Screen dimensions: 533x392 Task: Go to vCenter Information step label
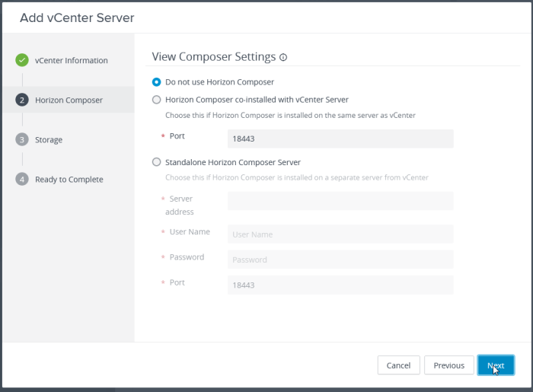coord(72,60)
